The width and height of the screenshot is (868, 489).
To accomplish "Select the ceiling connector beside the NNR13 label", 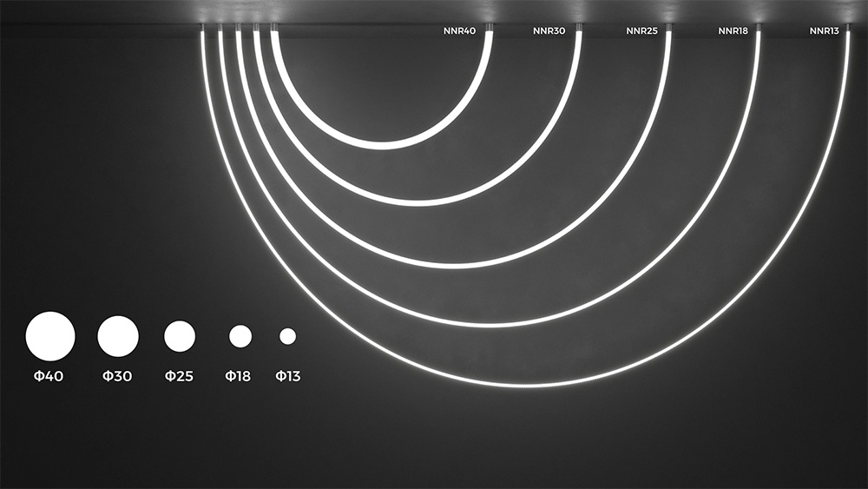I will click(848, 28).
